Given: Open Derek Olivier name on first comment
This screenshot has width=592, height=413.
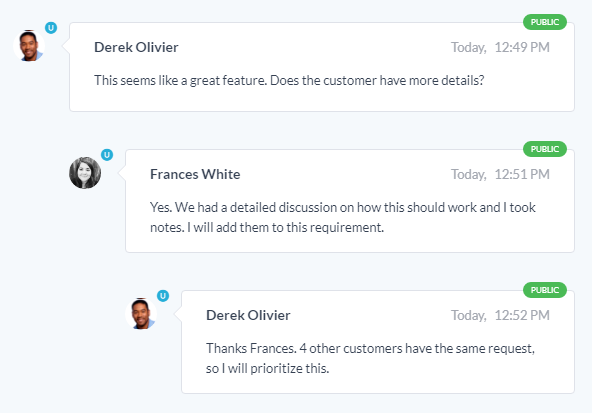Looking at the screenshot, I should [x=136, y=48].
